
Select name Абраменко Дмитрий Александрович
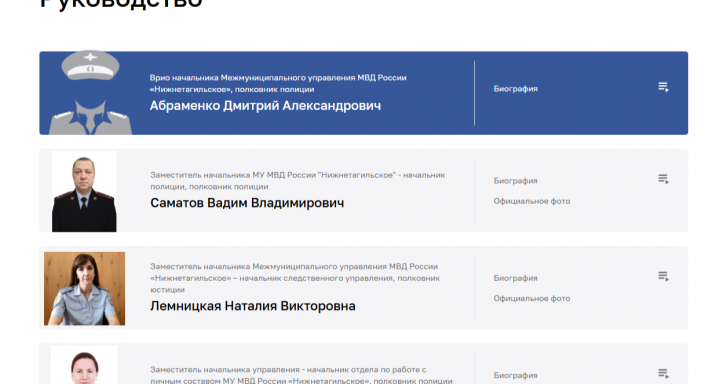point(265,106)
